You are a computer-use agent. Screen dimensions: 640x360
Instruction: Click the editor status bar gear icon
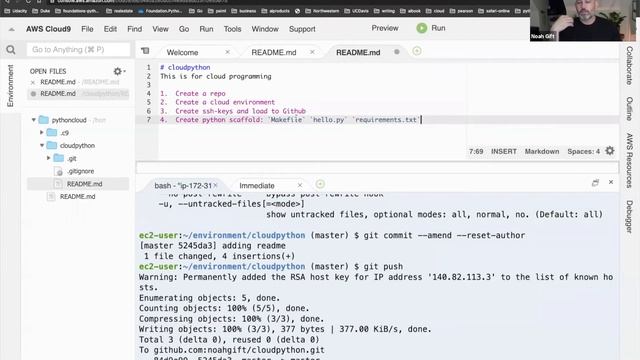click(x=610, y=151)
